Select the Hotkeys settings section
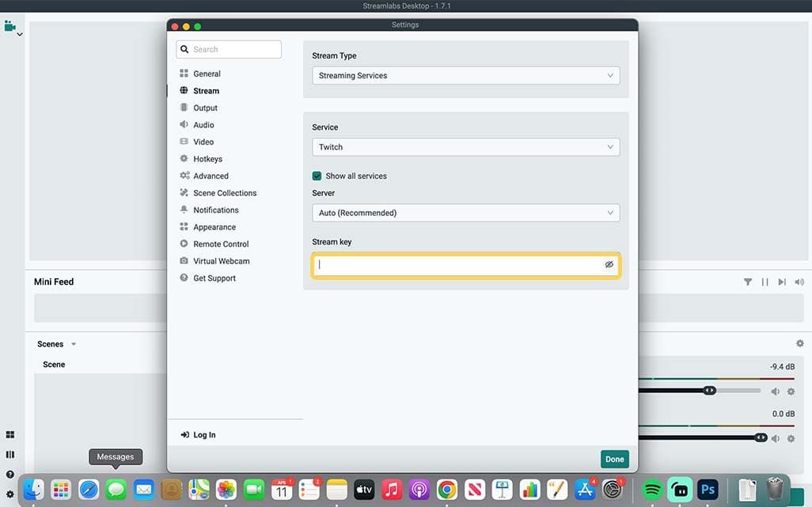This screenshot has height=507, width=812. pyautogui.click(x=207, y=159)
